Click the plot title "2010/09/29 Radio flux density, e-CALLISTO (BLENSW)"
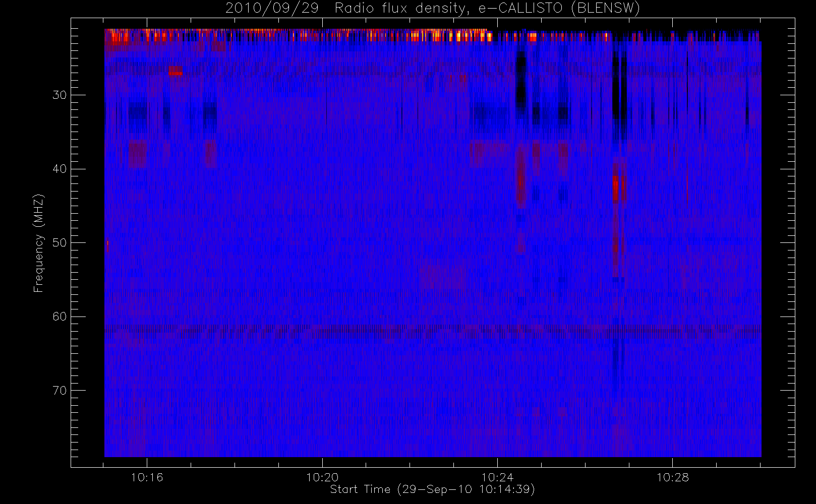 (x=433, y=9)
